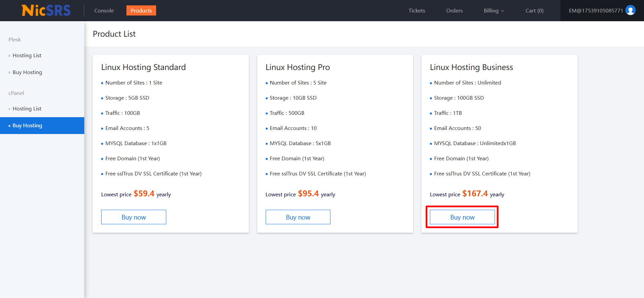Click 'MYSQL Database : 5x1GB'
The width and height of the screenshot is (644, 298).
click(300, 143)
